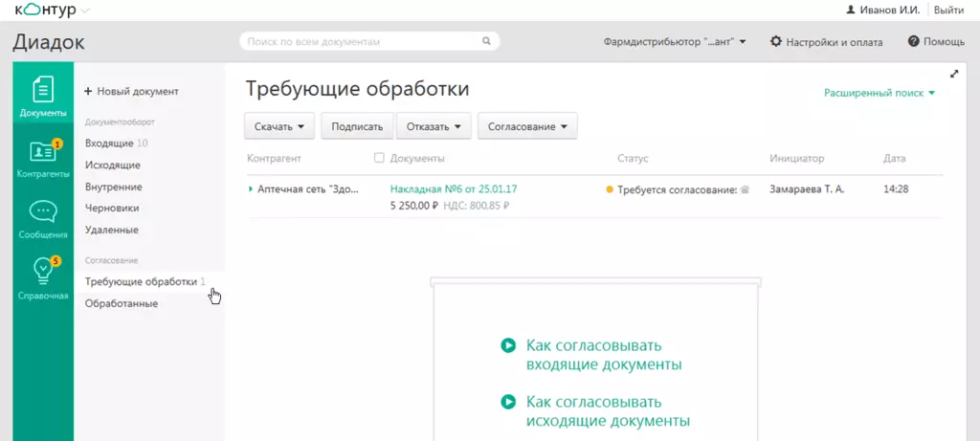Select Обработанные in the sidebar

point(122,303)
